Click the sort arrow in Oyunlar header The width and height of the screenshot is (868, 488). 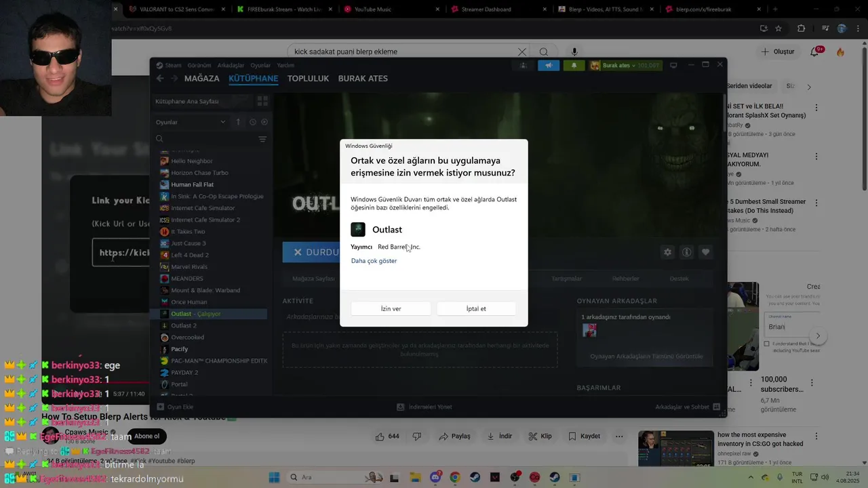[238, 122]
